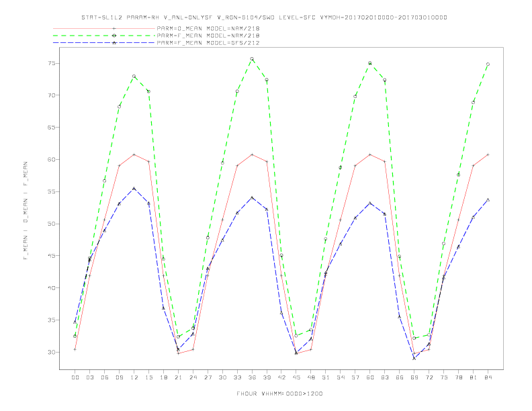532x411 pixels.
Task: Click x-axis forecast hour label 09
Action: [x=119, y=377]
